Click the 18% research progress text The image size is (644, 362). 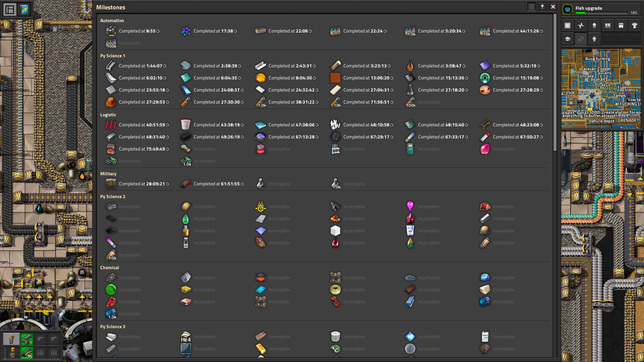pos(634,13)
